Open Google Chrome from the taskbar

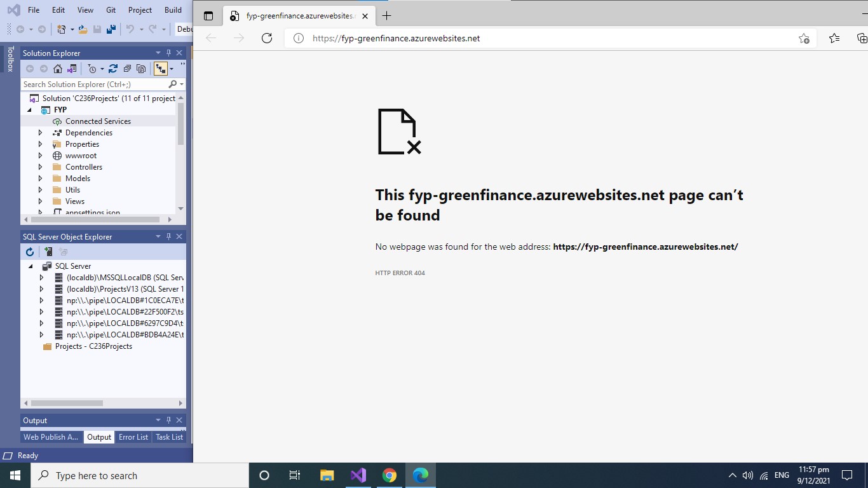tap(390, 475)
